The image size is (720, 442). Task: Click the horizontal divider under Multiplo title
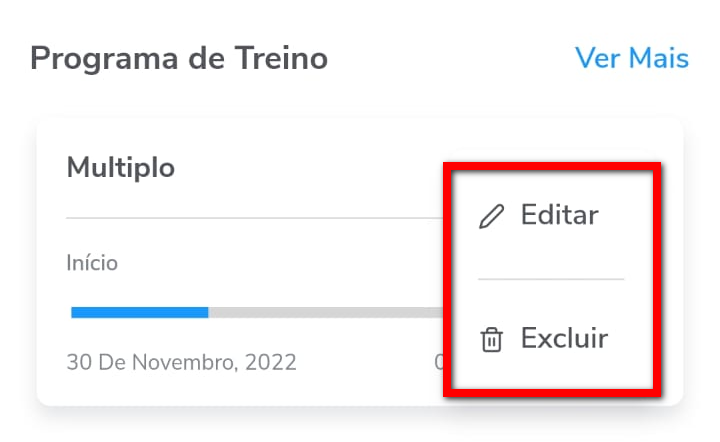pyautogui.click(x=250, y=218)
